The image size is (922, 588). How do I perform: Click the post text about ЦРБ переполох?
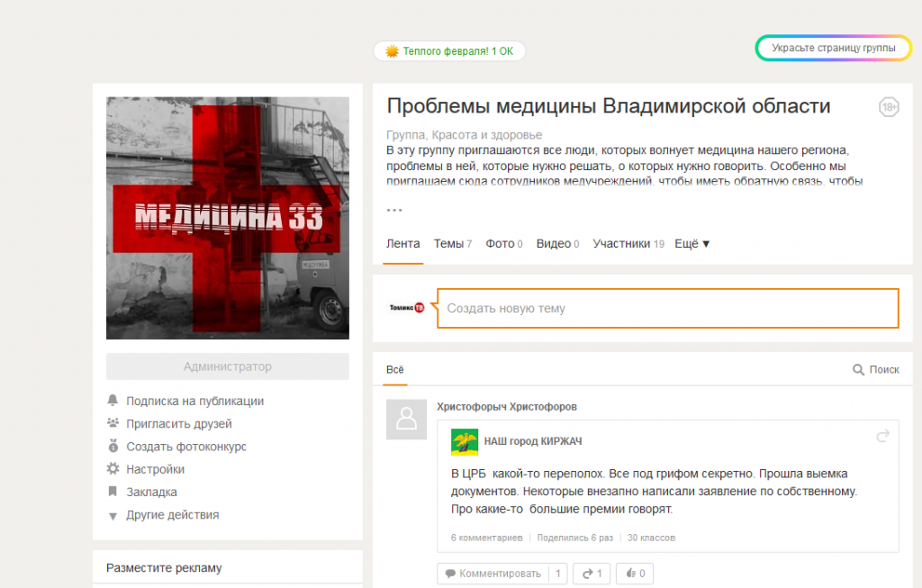point(654,491)
